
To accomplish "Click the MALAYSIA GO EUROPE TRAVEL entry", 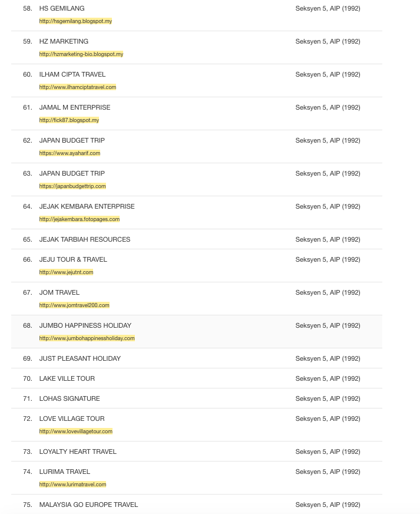I will tap(88, 505).
